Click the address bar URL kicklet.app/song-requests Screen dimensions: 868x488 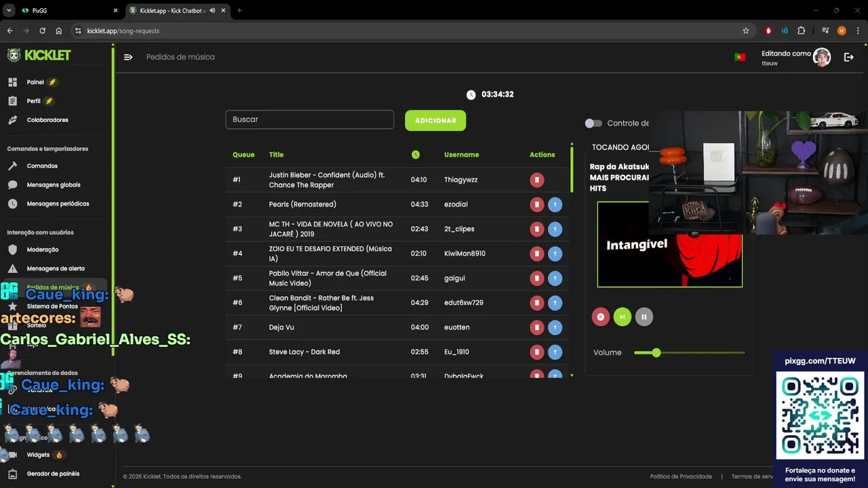(x=123, y=30)
